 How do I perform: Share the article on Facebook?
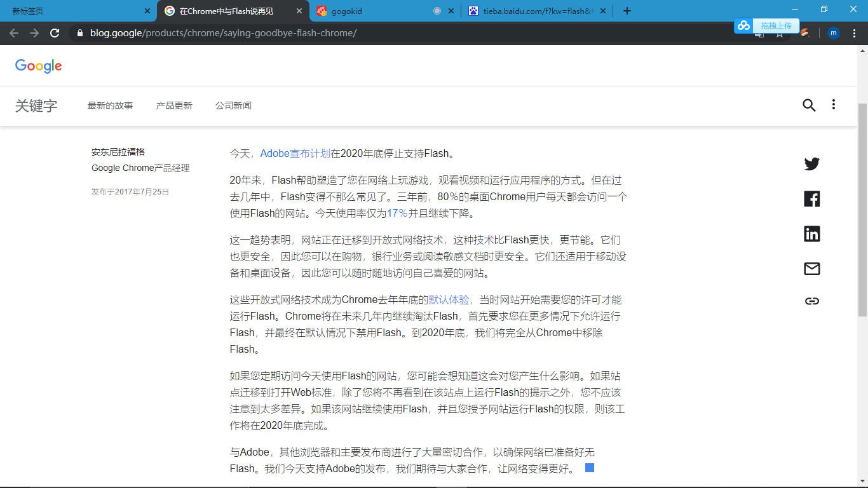pyautogui.click(x=812, y=199)
